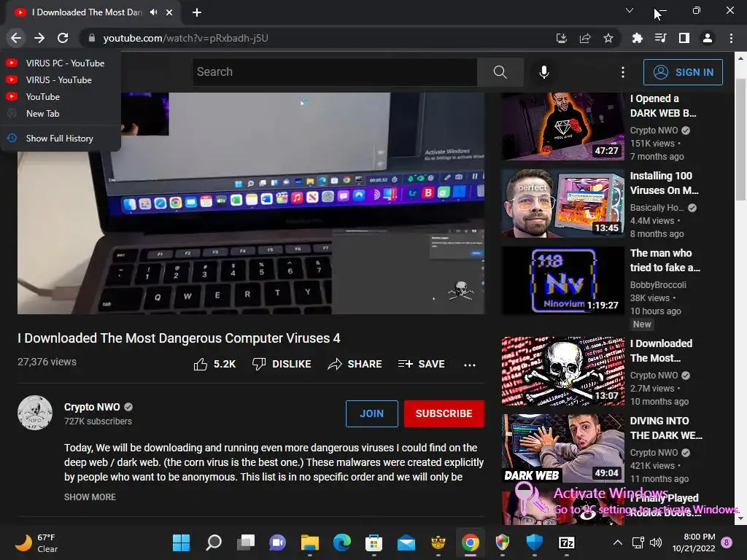Open a new tab with the plus button
Image resolution: width=747 pixels, height=560 pixels.
click(x=197, y=12)
